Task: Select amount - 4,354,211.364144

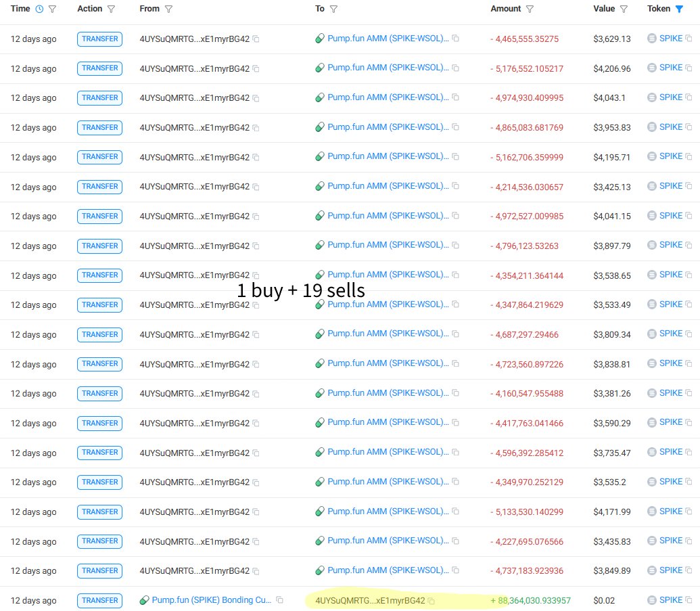Action: coord(526,275)
